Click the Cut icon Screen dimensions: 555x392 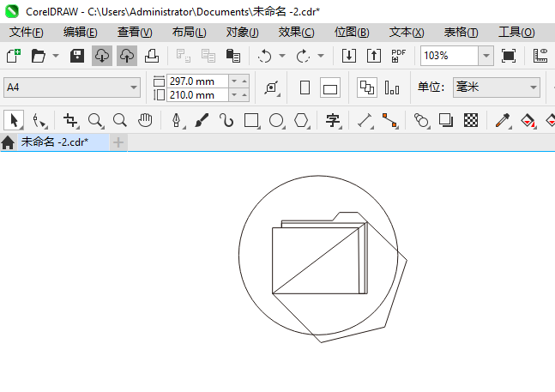click(x=184, y=56)
